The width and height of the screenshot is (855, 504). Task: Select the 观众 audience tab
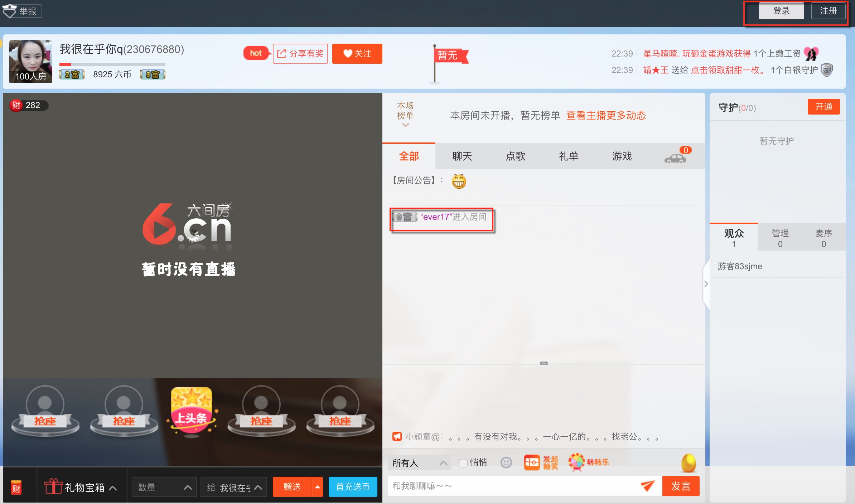734,238
